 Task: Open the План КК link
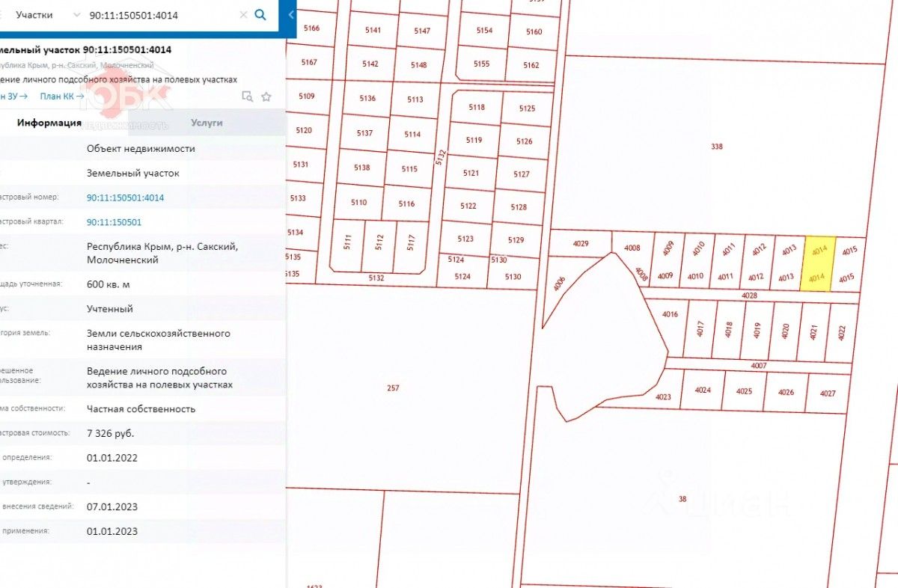click(x=61, y=96)
